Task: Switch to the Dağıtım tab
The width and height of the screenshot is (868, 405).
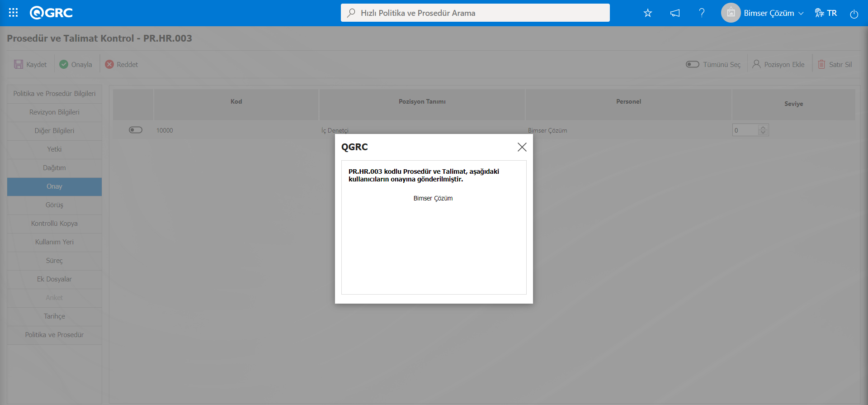Action: [54, 168]
